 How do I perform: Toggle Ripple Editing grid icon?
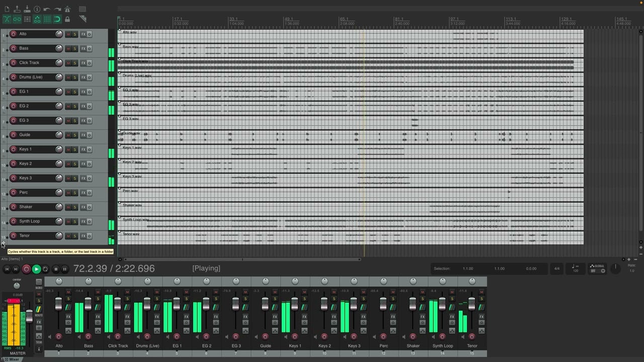click(x=27, y=19)
